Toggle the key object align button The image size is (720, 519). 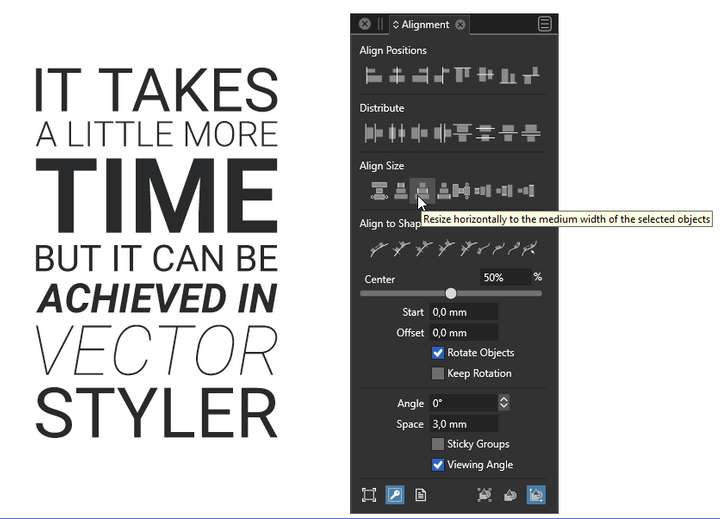pyautogui.click(x=395, y=495)
